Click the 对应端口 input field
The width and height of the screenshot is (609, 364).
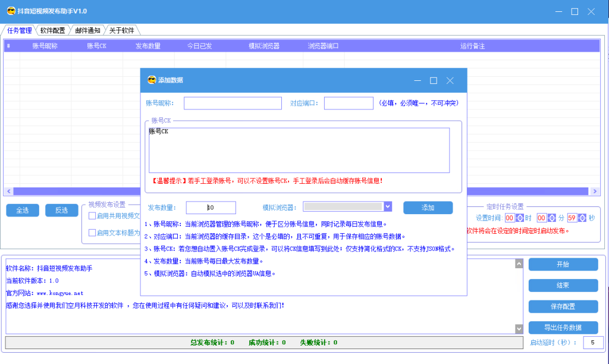349,103
